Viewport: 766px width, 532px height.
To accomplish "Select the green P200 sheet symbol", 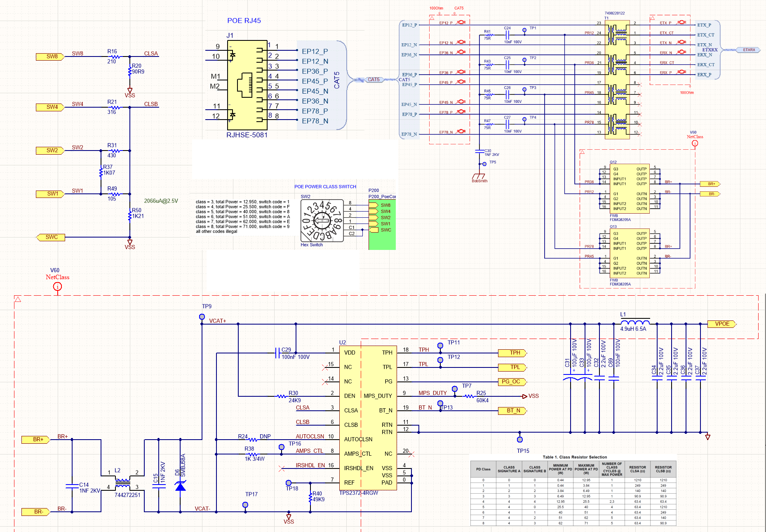I will [x=382, y=225].
